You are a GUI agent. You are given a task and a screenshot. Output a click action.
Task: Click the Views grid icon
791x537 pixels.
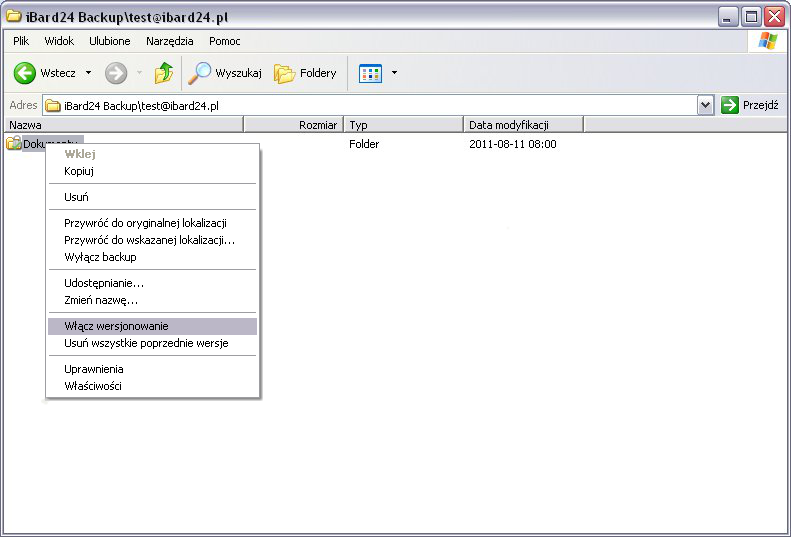pos(370,73)
